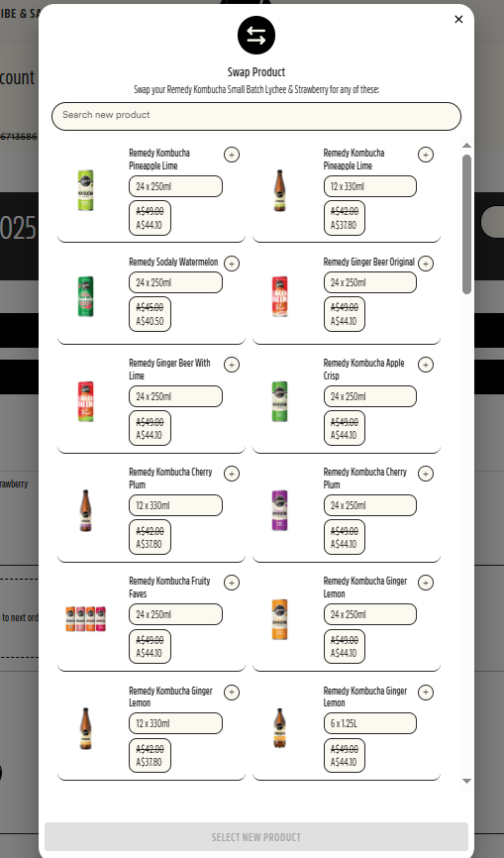504x858 pixels.
Task: Add Remedy Sodaly Watermelon with plus icon
Action: (232, 264)
